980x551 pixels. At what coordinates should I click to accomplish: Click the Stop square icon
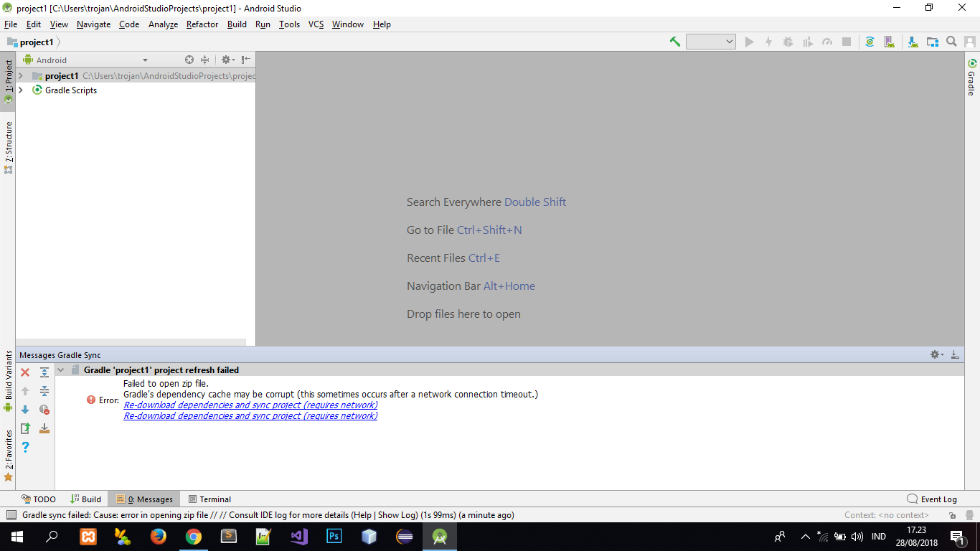847,42
